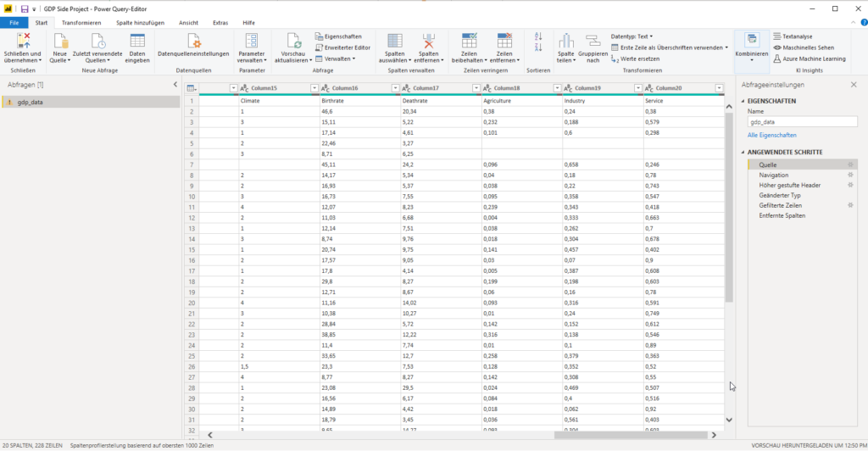This screenshot has height=451, width=868.
Task: Click Zeilen entfernen icon
Action: pos(504,41)
